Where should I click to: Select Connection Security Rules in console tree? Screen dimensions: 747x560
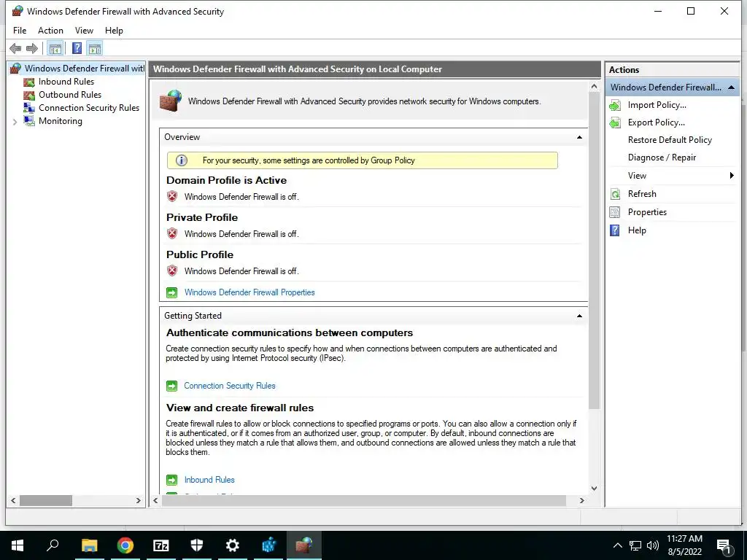pyautogui.click(x=89, y=108)
